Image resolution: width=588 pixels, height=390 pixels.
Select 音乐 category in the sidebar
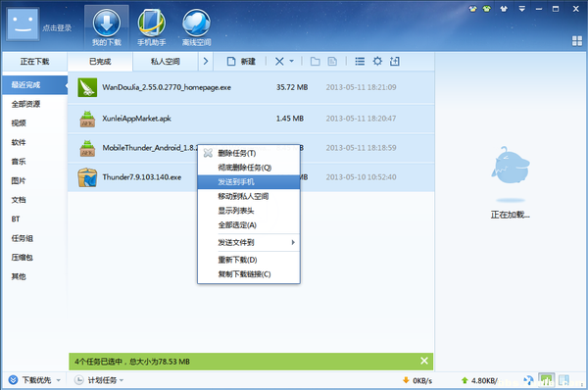[x=19, y=162]
